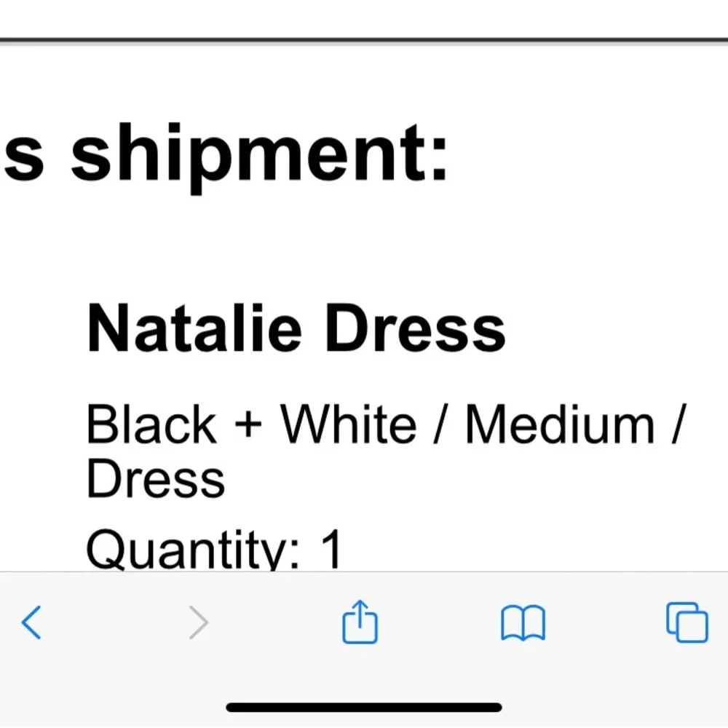Tap the Safari back arrow
Viewport: 728px width, 728px height.
tap(31, 623)
